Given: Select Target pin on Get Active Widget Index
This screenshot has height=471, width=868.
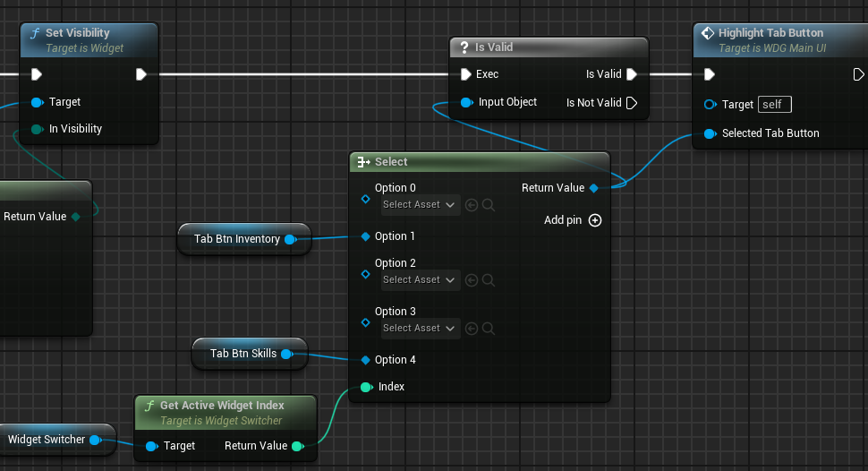Looking at the screenshot, I should (152, 446).
